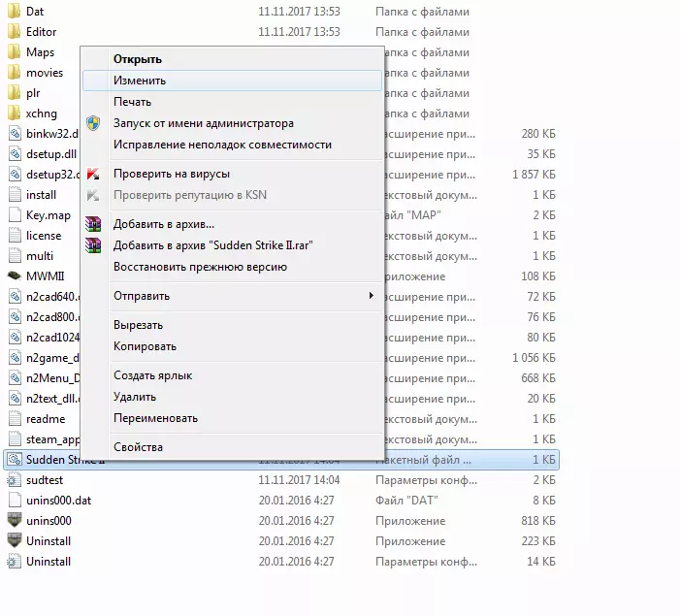Image resolution: width=680 pixels, height=616 pixels.
Task: Click the greyed Kaspersky KSN icon
Action: tap(93, 195)
